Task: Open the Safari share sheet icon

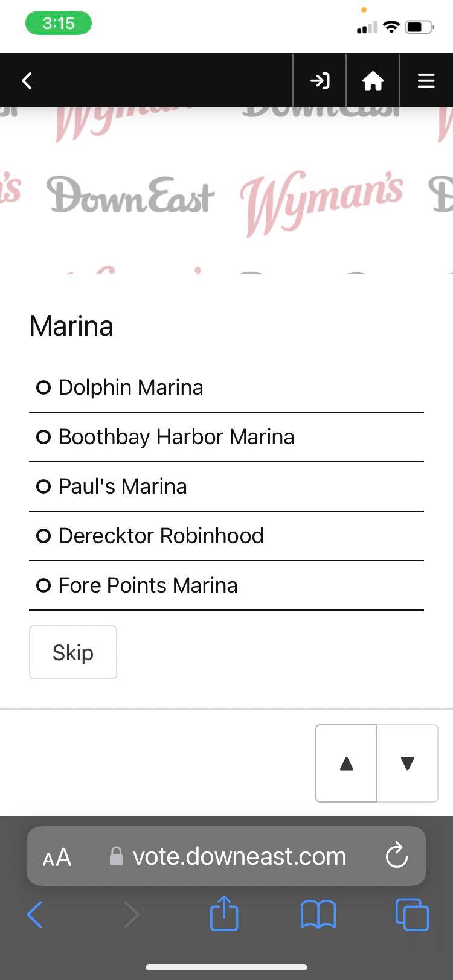Action: point(224,914)
